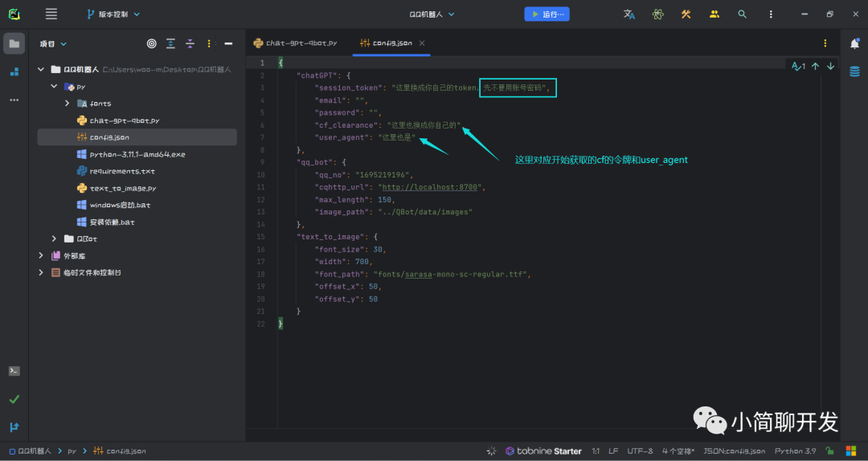Expand the fonts folder
Viewport: 868px width, 461px height.
click(67, 104)
